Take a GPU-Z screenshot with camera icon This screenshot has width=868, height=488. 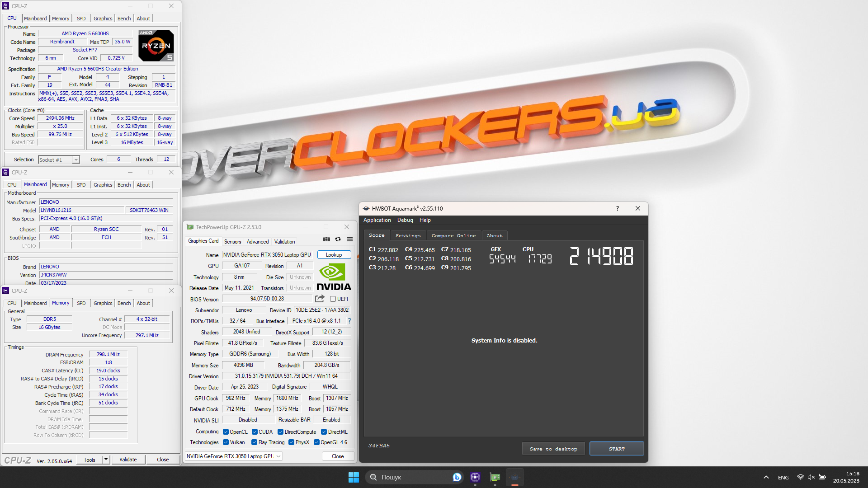click(326, 239)
